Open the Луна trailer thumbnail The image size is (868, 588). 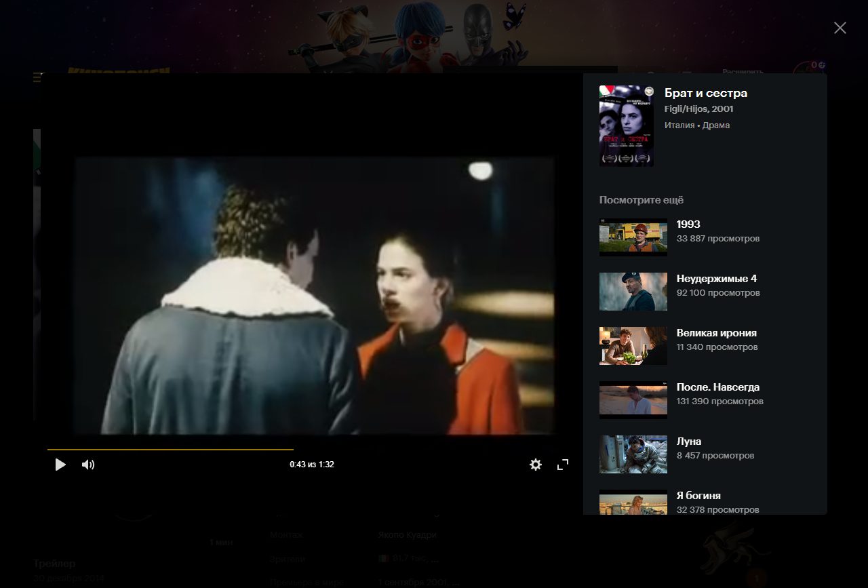click(x=633, y=454)
